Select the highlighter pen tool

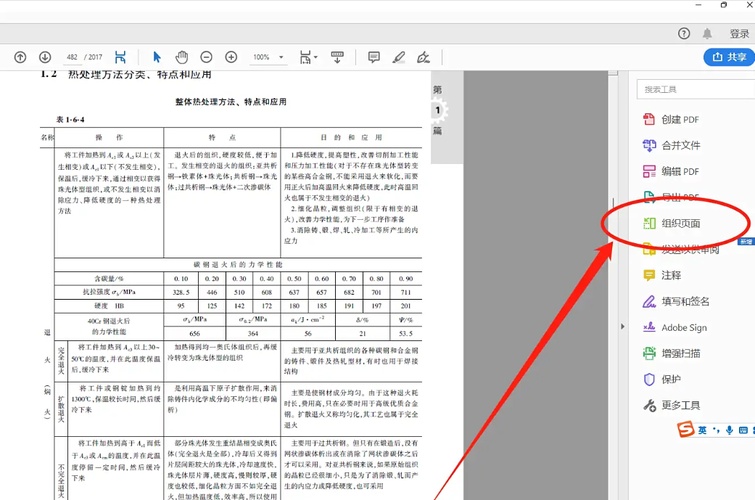click(x=399, y=57)
